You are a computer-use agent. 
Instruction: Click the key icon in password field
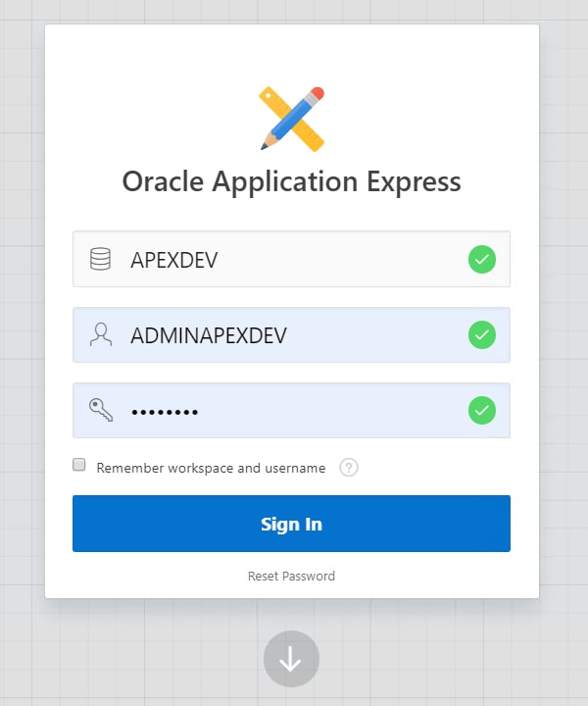click(x=100, y=411)
